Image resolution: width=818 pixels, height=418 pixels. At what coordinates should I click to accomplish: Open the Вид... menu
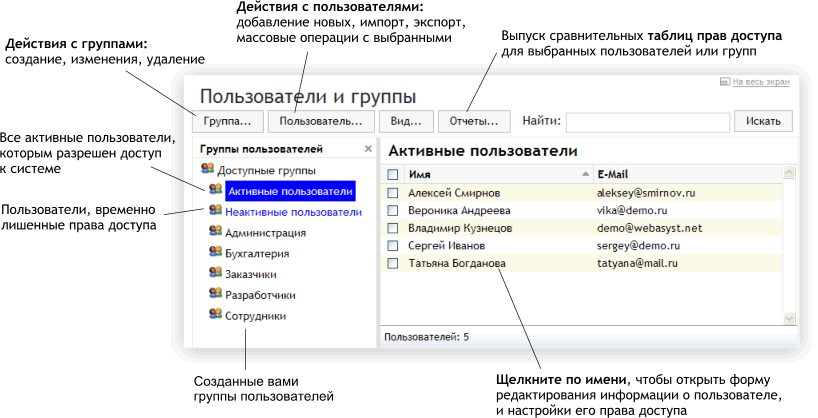tap(406, 121)
